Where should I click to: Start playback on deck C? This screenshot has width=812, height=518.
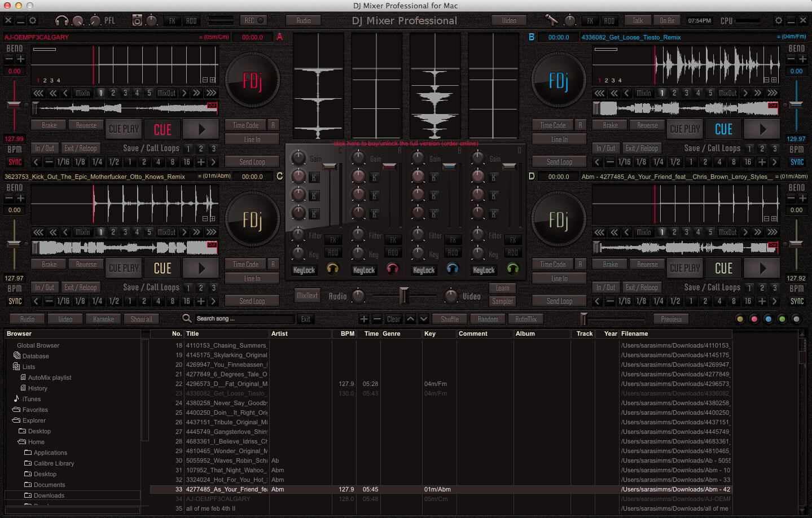[x=201, y=269]
